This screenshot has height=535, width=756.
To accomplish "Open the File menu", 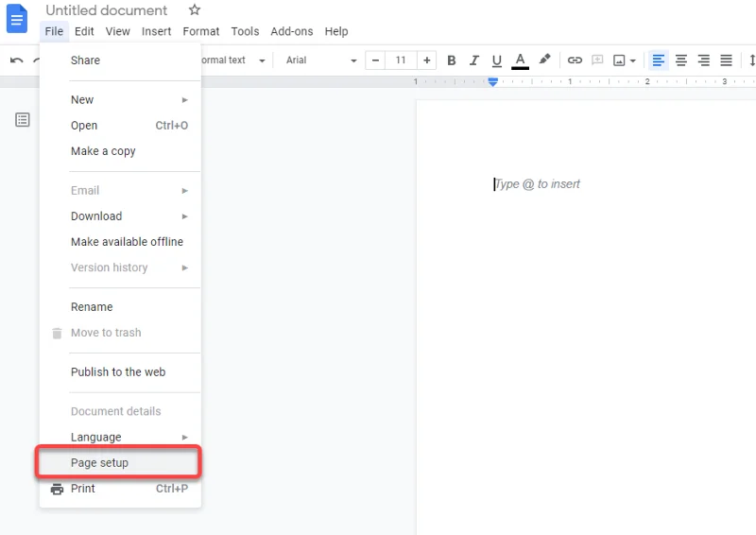I will point(54,31).
